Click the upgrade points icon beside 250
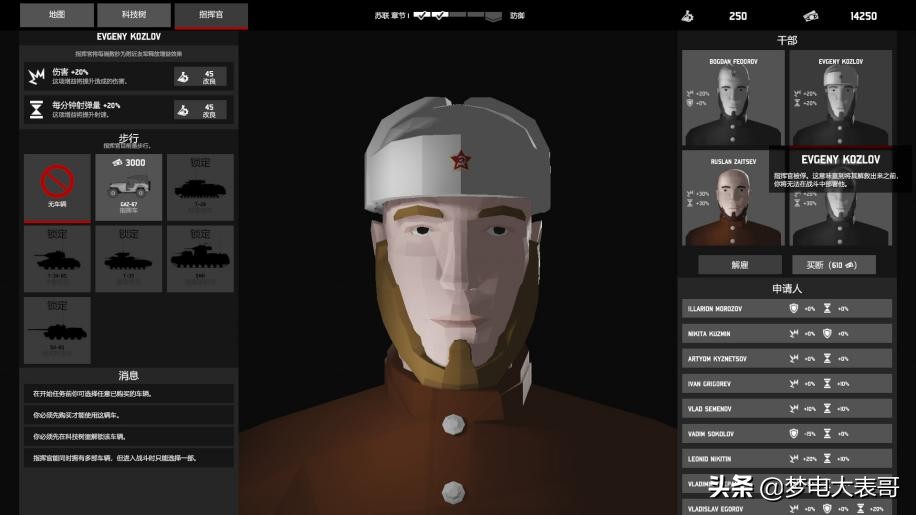Viewport: 916px width, 515px height. (x=688, y=16)
